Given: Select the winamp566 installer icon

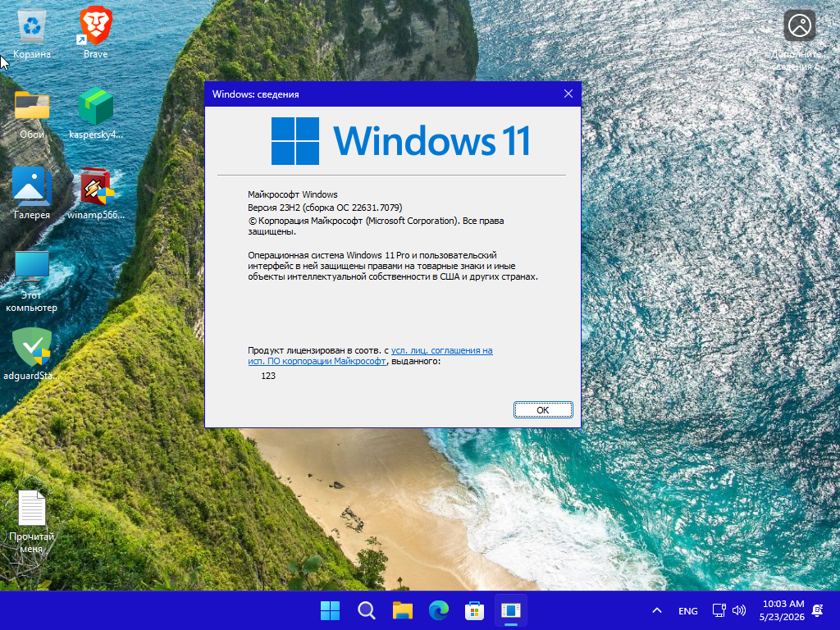Looking at the screenshot, I should [x=95, y=194].
